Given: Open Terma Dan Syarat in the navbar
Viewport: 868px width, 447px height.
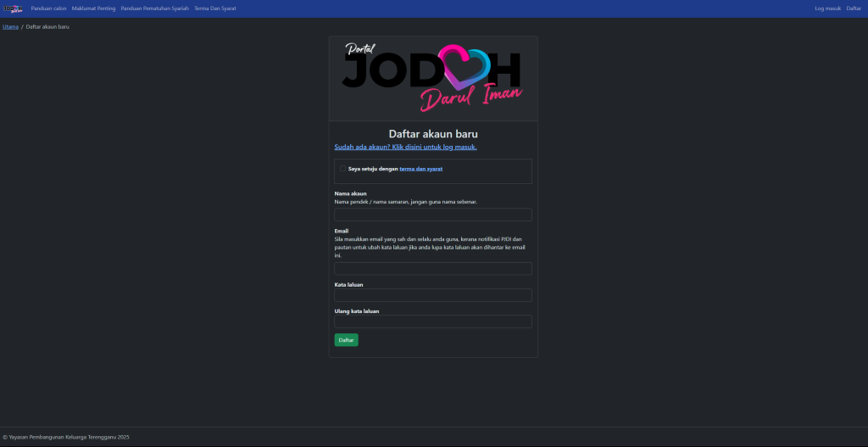Looking at the screenshot, I should pyautogui.click(x=215, y=8).
